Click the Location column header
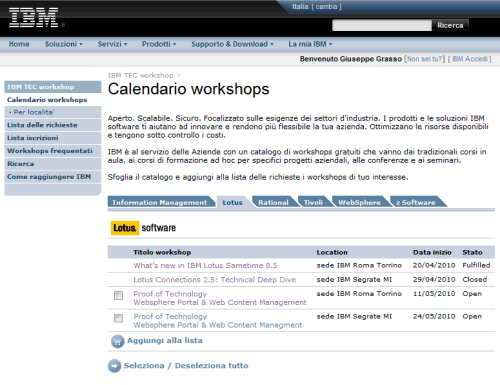 click(332, 252)
